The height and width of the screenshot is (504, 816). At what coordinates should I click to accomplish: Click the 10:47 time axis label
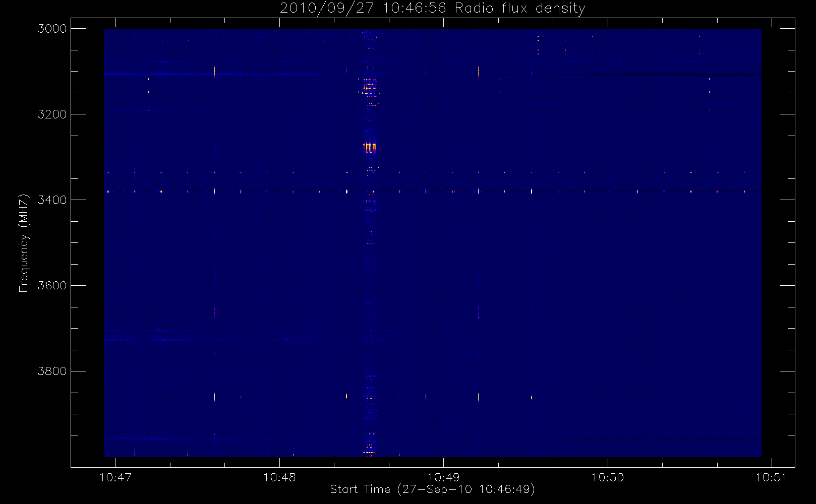pyautogui.click(x=115, y=477)
